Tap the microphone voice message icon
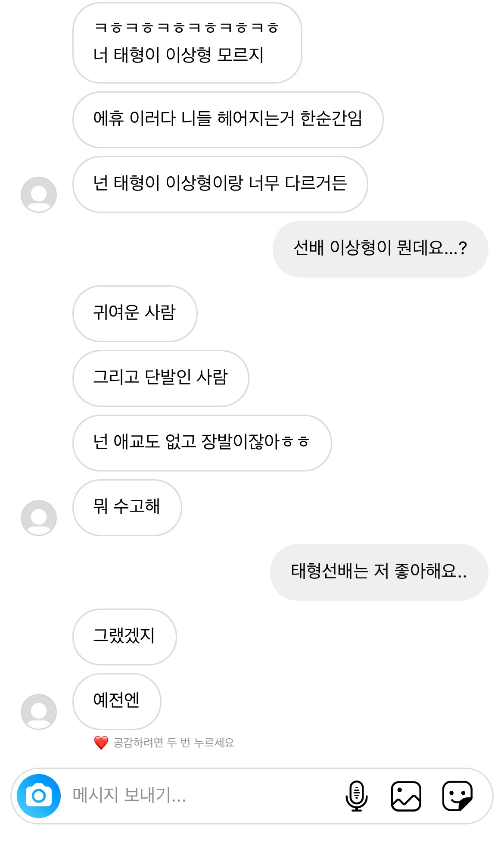 (356, 796)
